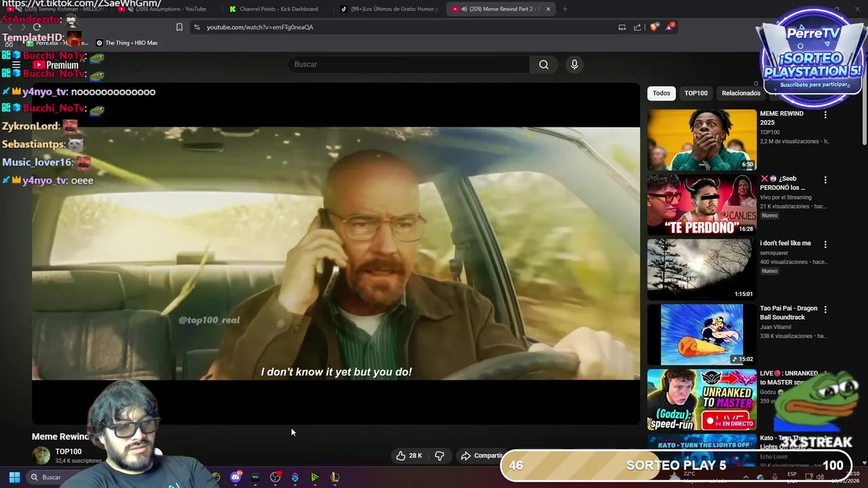
Task: Click channel name Juan Villamil
Action: [775, 327]
